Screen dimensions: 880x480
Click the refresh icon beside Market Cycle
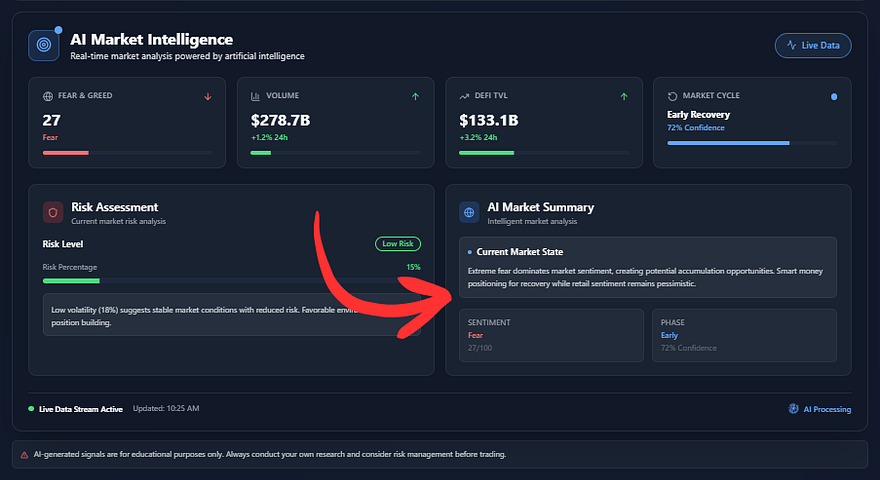pyautogui.click(x=672, y=96)
